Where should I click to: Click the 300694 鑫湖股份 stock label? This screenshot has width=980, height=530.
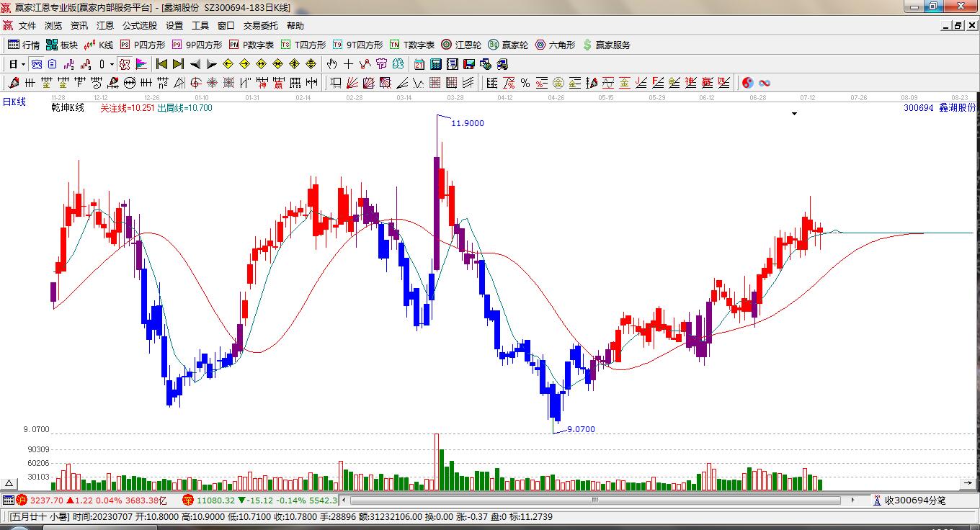pyautogui.click(x=940, y=107)
